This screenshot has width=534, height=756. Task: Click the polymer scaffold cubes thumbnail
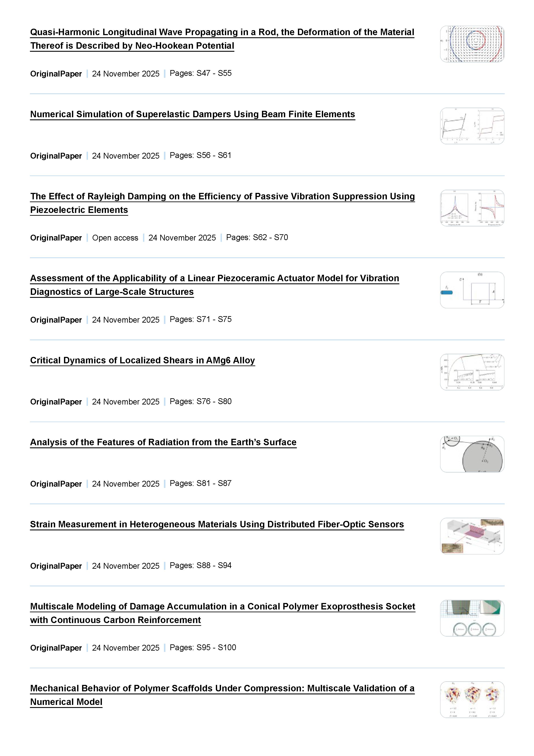pyautogui.click(x=472, y=700)
